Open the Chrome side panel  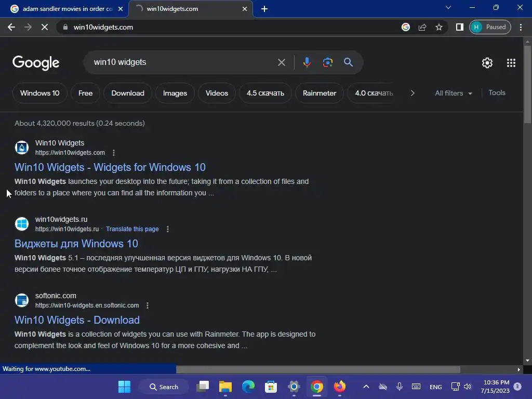[x=459, y=27]
